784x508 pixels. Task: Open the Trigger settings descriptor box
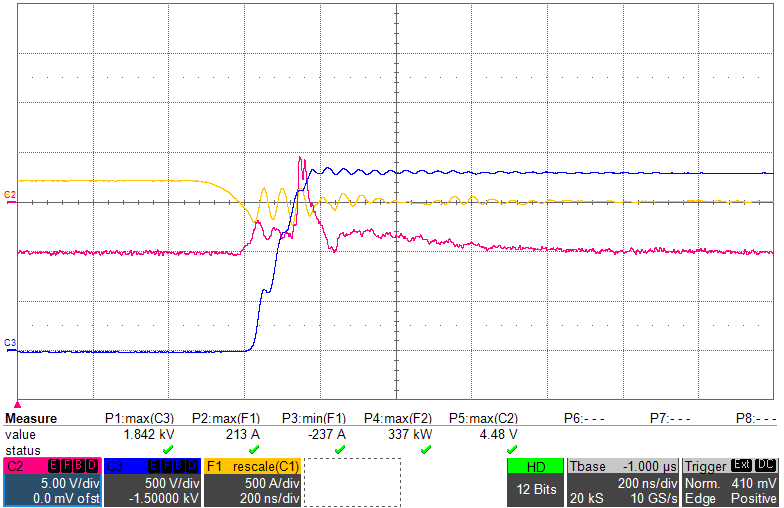(x=730, y=482)
